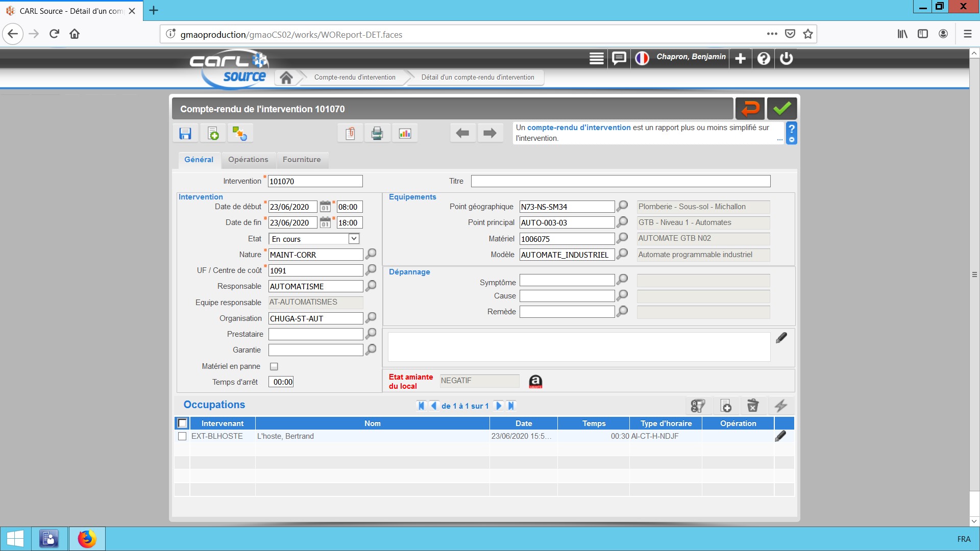The height and width of the screenshot is (551, 980).
Task: Open the lookup magnifier for Nature field
Action: tap(371, 254)
